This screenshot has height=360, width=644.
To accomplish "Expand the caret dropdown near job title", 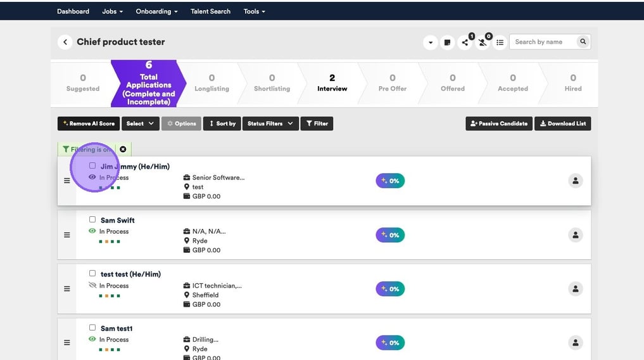I will (431, 42).
